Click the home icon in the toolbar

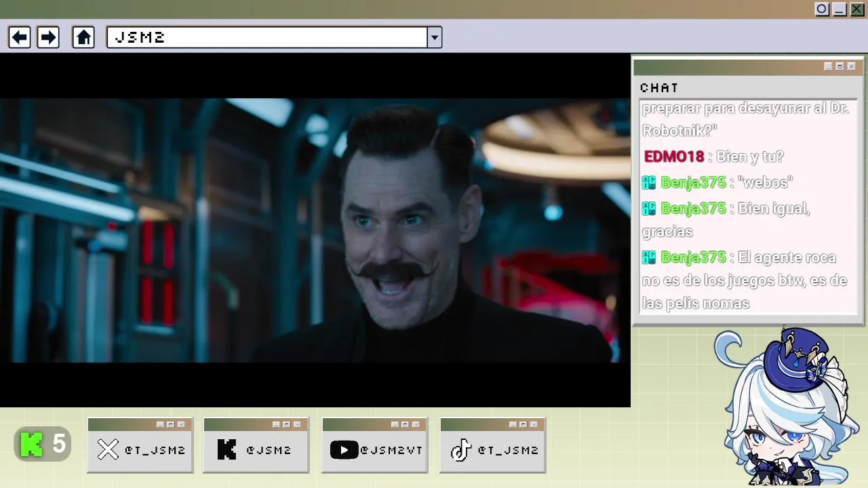click(x=83, y=37)
